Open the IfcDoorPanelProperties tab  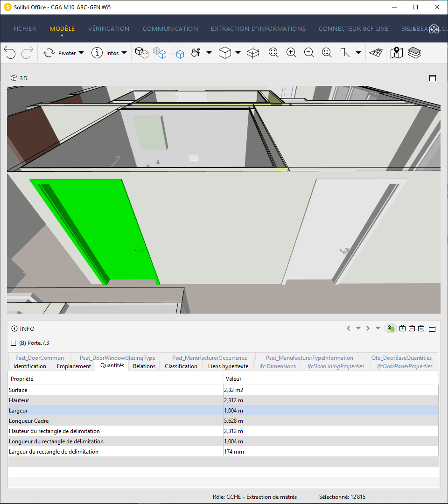(405, 366)
